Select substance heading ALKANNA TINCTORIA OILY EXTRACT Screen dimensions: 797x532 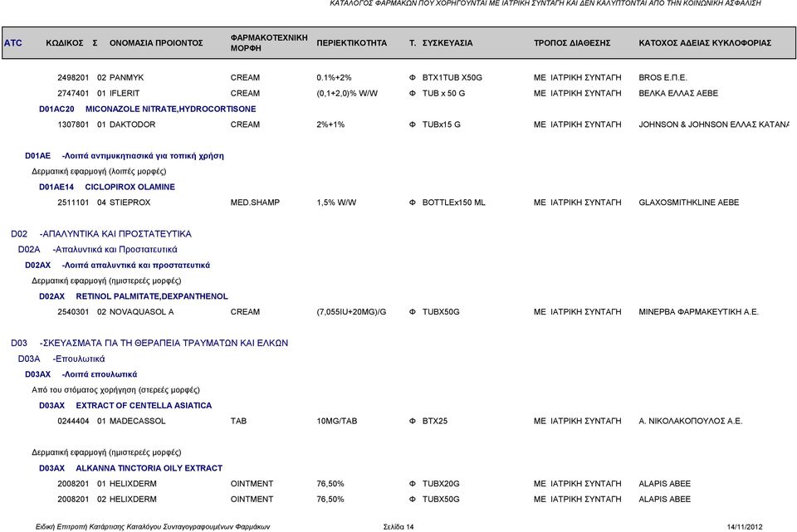149,468
